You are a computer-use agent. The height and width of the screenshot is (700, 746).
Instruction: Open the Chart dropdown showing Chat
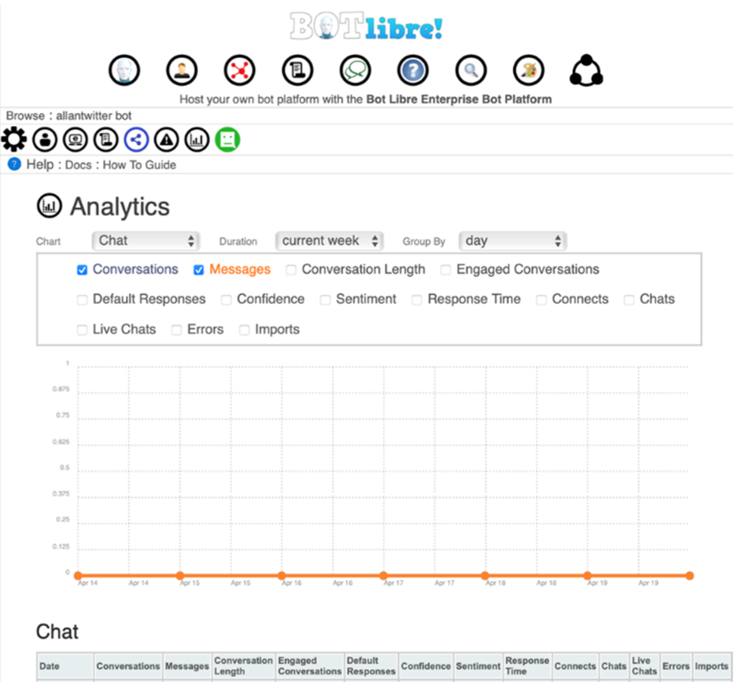click(146, 241)
